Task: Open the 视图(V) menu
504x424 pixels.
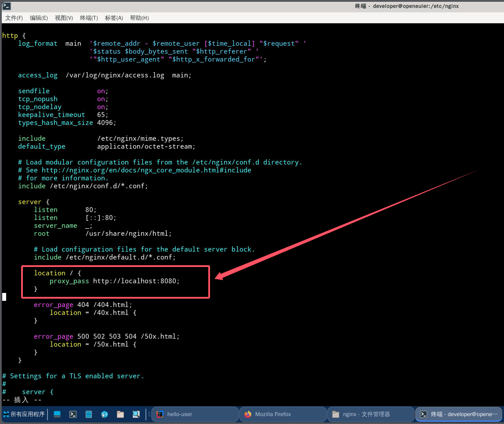Action: [x=64, y=18]
